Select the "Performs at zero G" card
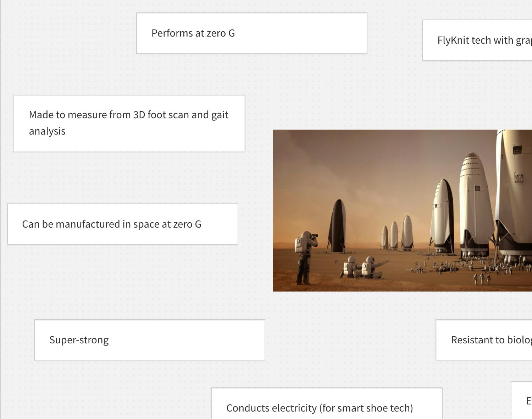The width and height of the screenshot is (532, 419). (251, 33)
